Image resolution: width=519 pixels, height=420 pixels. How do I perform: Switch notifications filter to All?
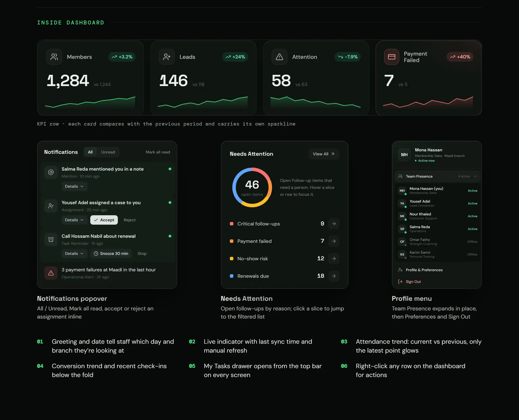click(x=90, y=152)
